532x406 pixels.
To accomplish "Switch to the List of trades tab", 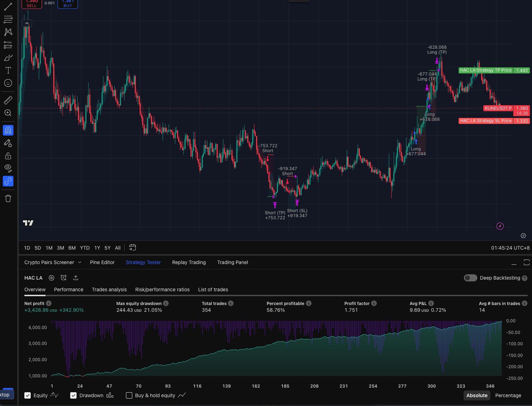I will (213, 289).
